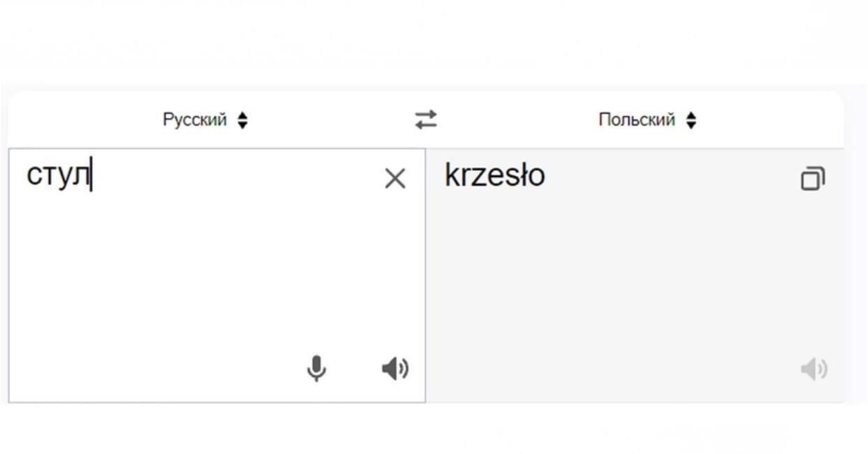The width and height of the screenshot is (868, 454).
Task: Select the Русский language label
Action: (195, 120)
